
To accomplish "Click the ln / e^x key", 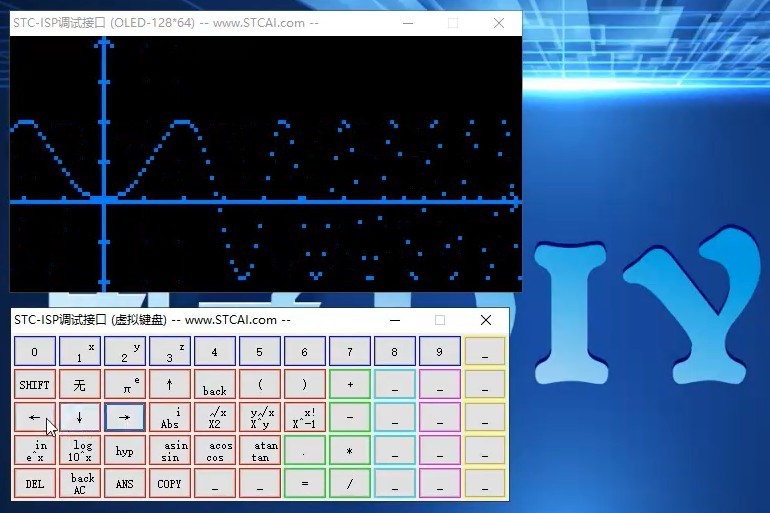I will pyautogui.click(x=34, y=451).
